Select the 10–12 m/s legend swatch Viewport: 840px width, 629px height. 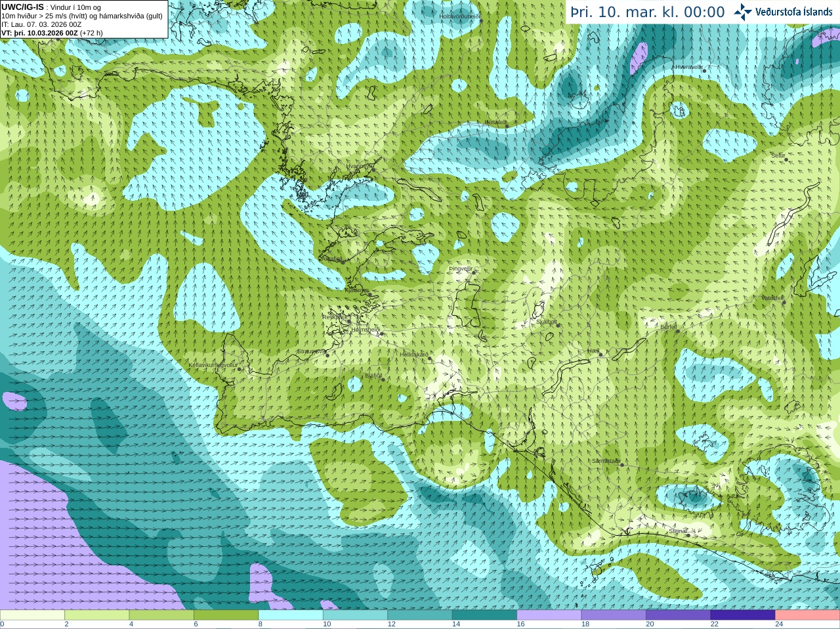point(355,615)
